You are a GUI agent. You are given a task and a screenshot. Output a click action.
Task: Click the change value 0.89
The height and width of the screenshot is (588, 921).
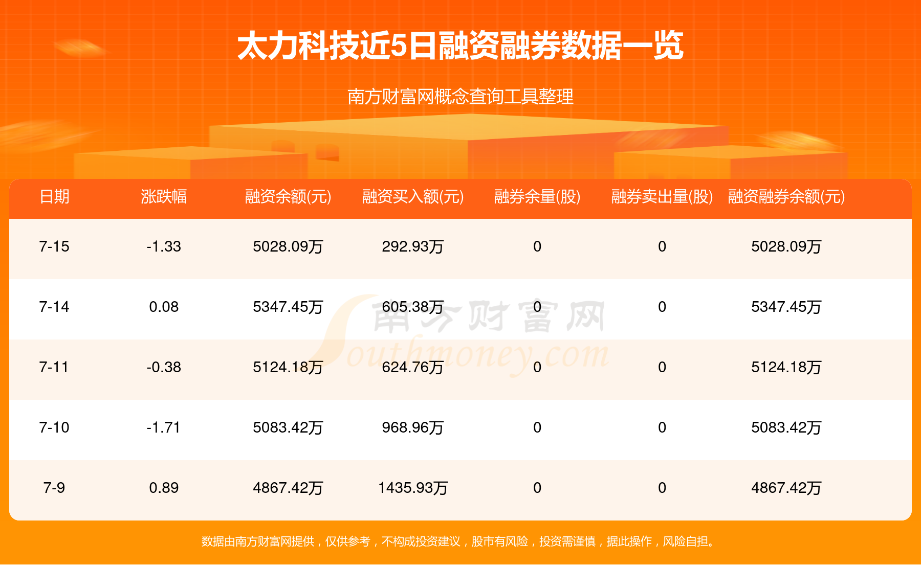(x=164, y=488)
